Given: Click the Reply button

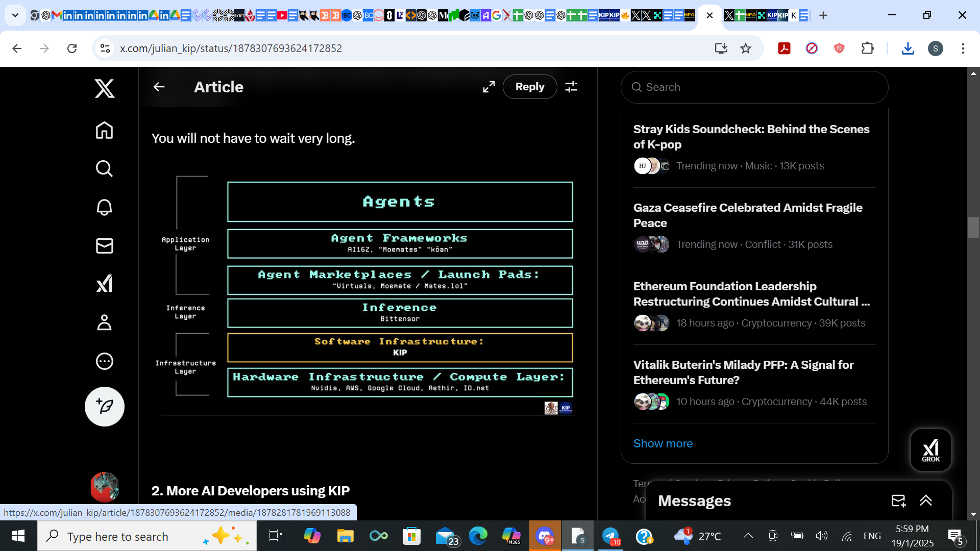Looking at the screenshot, I should point(530,87).
